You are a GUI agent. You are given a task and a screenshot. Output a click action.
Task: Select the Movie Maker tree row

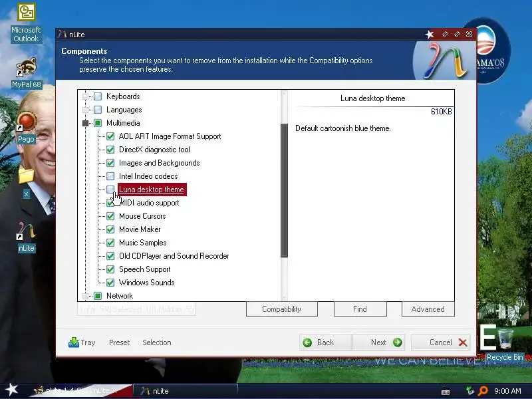pyautogui.click(x=140, y=229)
